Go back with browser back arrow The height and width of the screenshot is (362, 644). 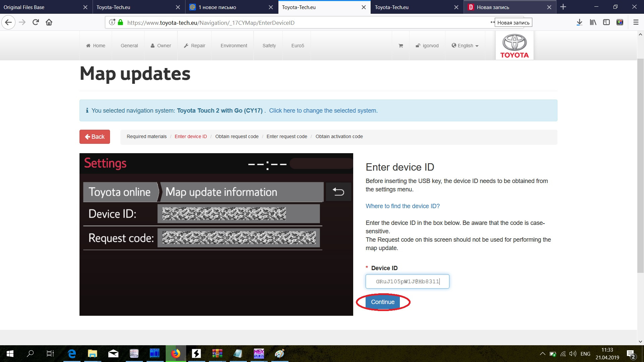[8, 22]
